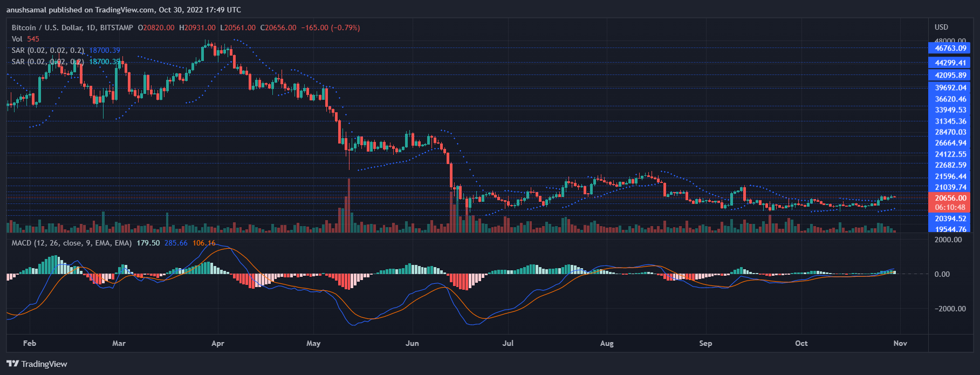The width and height of the screenshot is (980, 375).
Task: Select the first SAR indicator legend
Action: [48, 50]
